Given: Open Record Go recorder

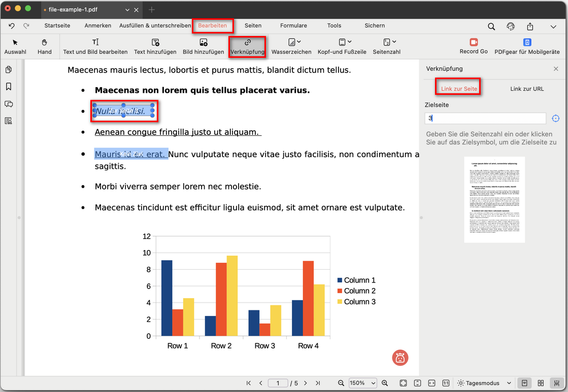Looking at the screenshot, I should click(x=473, y=46).
